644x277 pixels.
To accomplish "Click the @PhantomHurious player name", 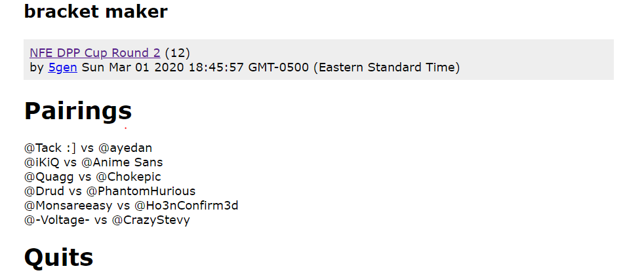I will point(141,191).
